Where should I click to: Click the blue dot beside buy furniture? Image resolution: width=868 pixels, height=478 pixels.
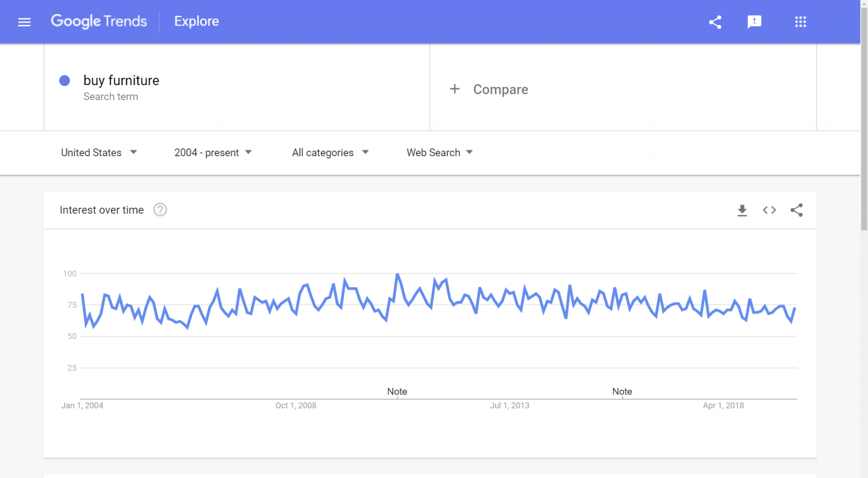[x=64, y=81]
